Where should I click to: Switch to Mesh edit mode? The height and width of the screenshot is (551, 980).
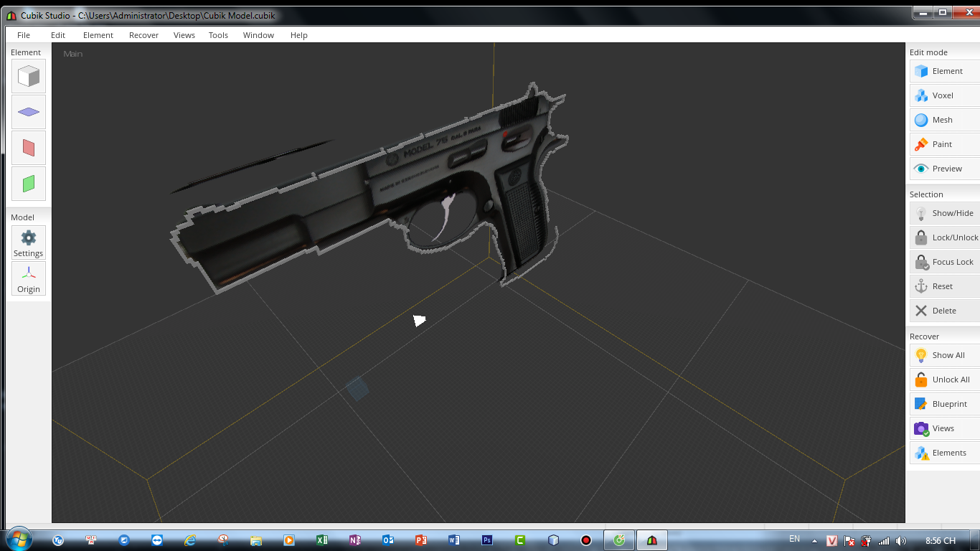tap(945, 120)
